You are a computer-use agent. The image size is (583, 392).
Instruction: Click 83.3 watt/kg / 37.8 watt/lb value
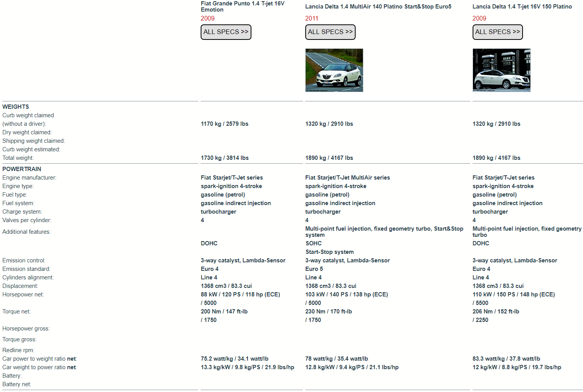(x=506, y=359)
